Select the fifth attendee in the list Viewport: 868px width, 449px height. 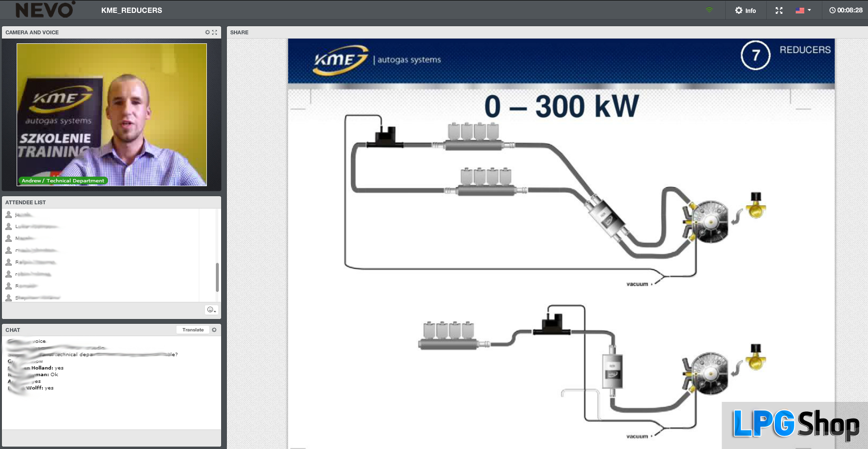(x=100, y=262)
